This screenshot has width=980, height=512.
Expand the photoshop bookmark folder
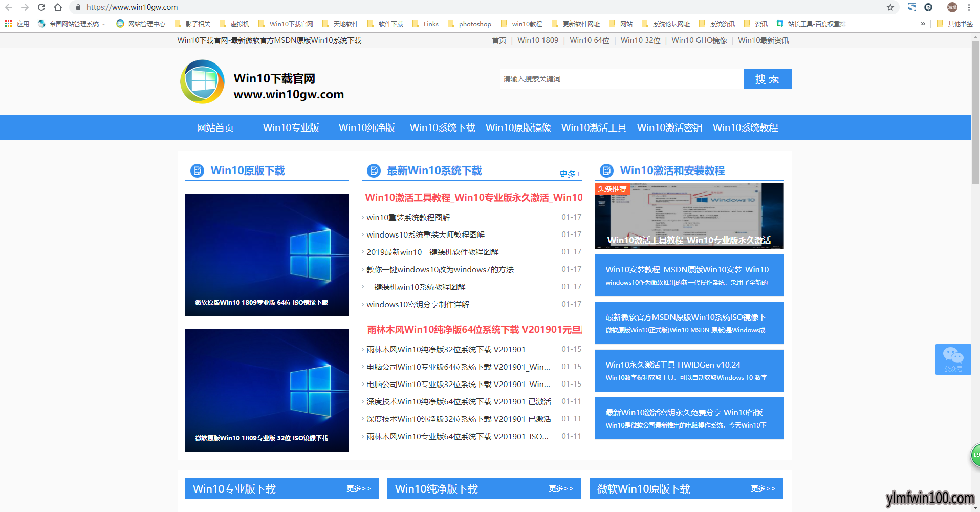[469, 24]
